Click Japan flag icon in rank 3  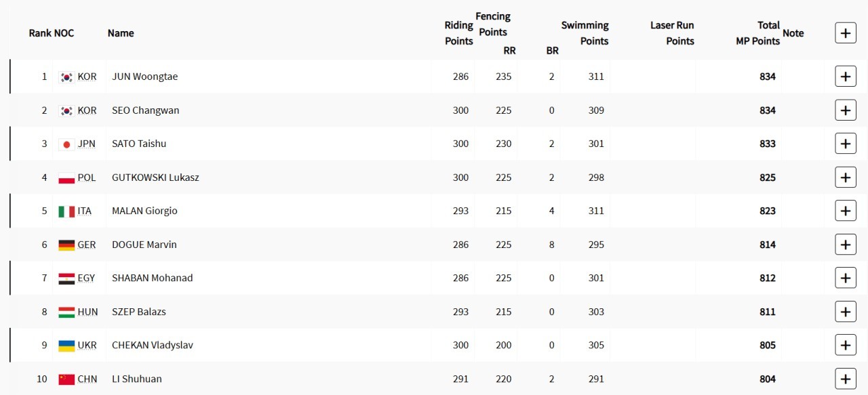(66, 144)
